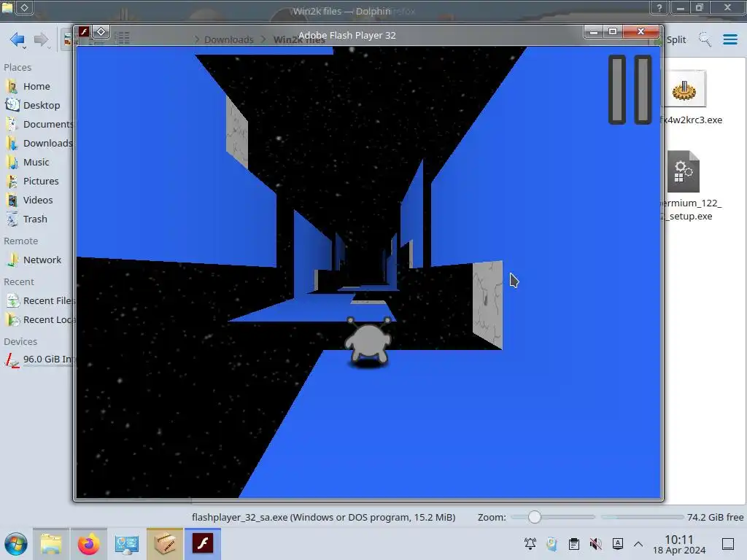Expand hidden system tray icons arrow
The width and height of the screenshot is (747, 560).
coord(638,544)
